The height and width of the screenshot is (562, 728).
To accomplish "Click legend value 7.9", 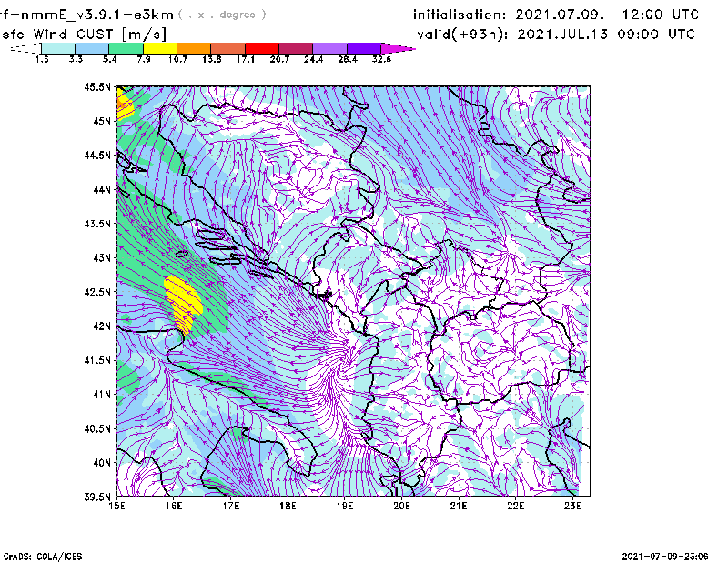I will coord(144,59).
